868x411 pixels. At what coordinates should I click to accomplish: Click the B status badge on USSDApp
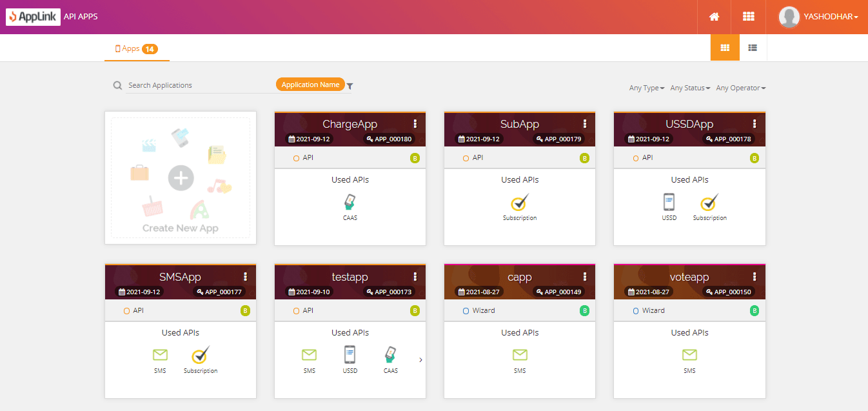pos(754,158)
